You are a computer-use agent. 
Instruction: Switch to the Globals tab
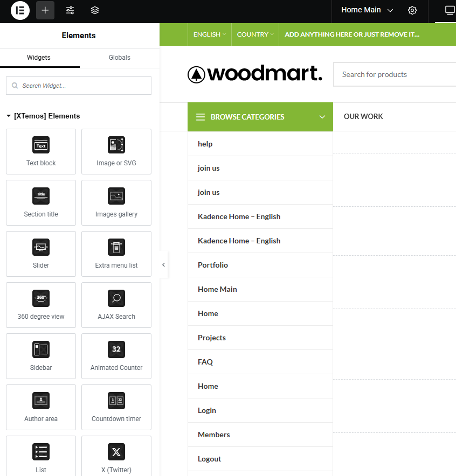coord(119,58)
